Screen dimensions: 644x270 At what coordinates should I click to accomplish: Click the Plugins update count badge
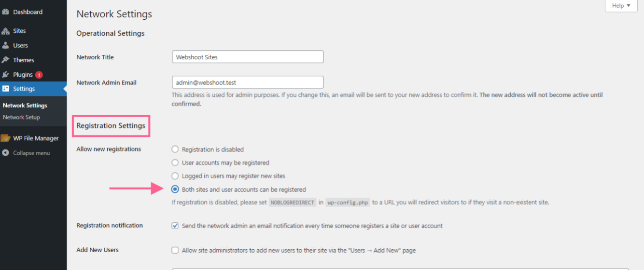point(39,75)
